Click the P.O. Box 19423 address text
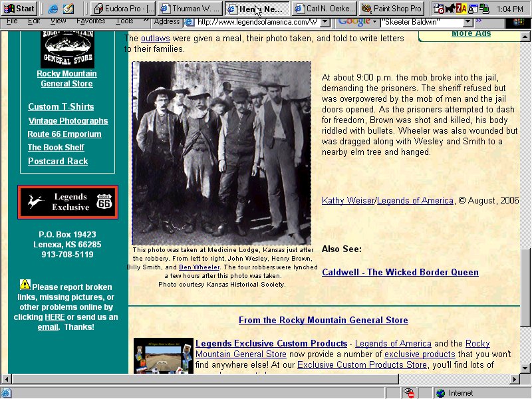532x399 pixels. (x=68, y=235)
